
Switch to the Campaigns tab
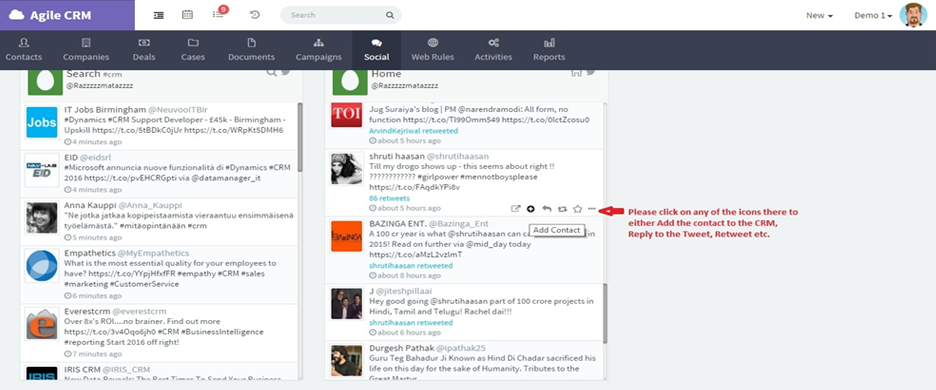click(319, 50)
